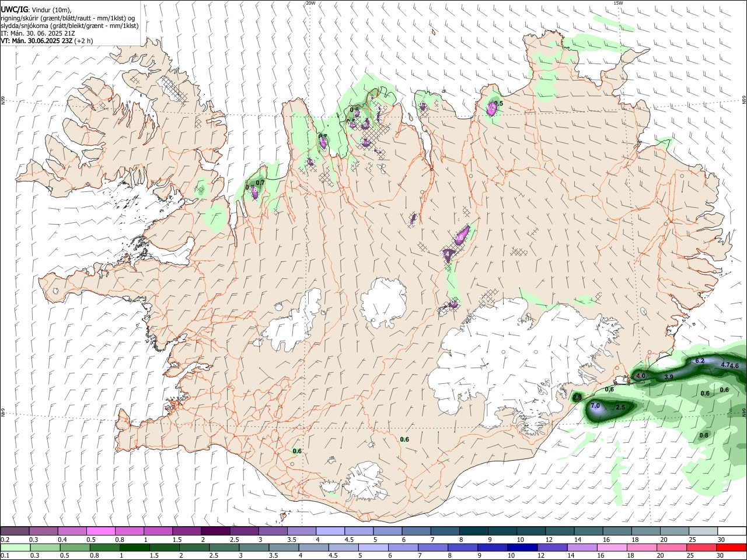Screen dimensions: 747x560
Task: Click the '7.0' precipitation value on the map
Action: (595, 406)
